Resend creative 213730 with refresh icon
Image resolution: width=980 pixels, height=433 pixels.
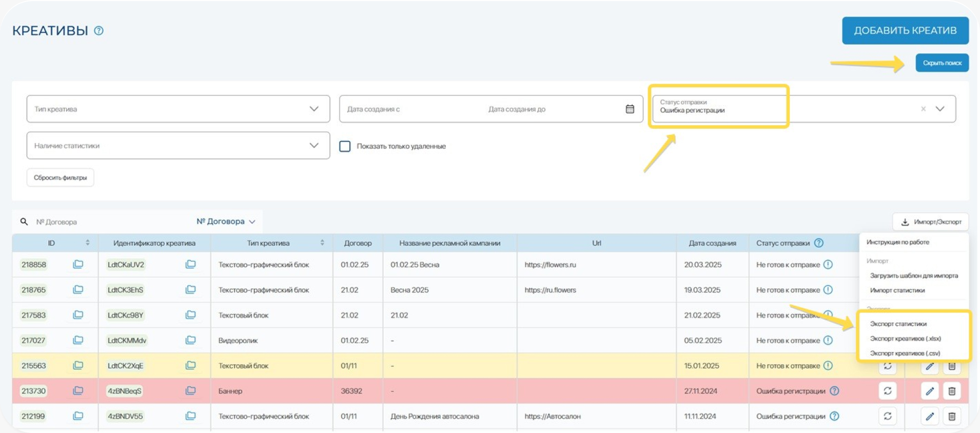coord(888,391)
